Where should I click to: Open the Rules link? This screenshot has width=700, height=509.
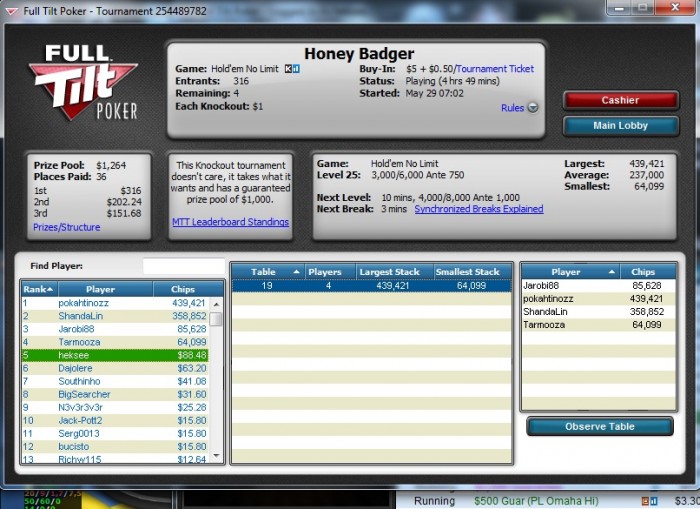(x=512, y=108)
